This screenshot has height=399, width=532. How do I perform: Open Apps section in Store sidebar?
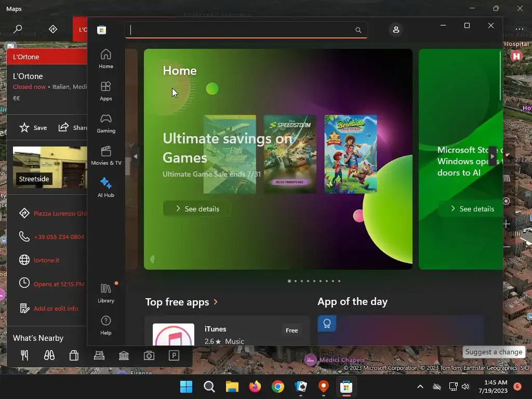[x=106, y=91]
